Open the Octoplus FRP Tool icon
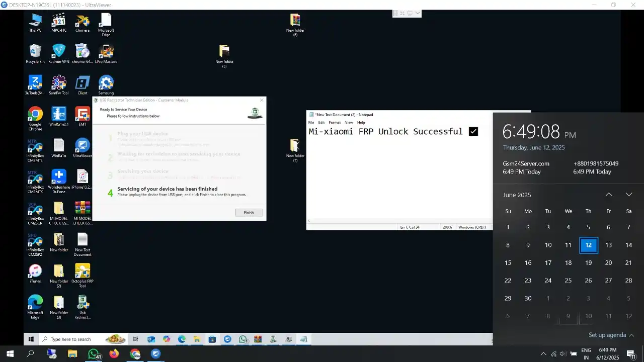 click(83, 273)
